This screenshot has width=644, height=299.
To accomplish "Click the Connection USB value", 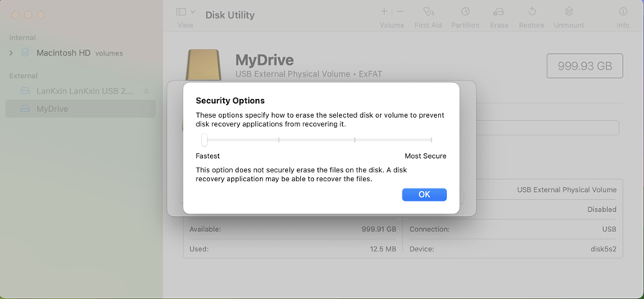I will (x=609, y=229).
